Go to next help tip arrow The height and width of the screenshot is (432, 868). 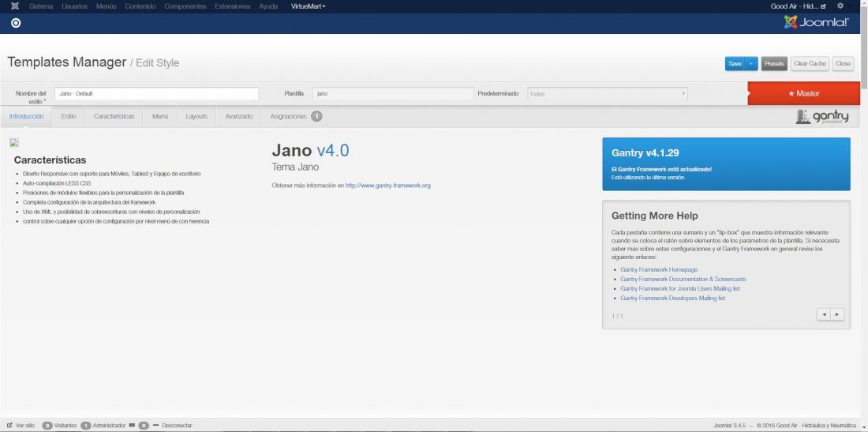837,314
